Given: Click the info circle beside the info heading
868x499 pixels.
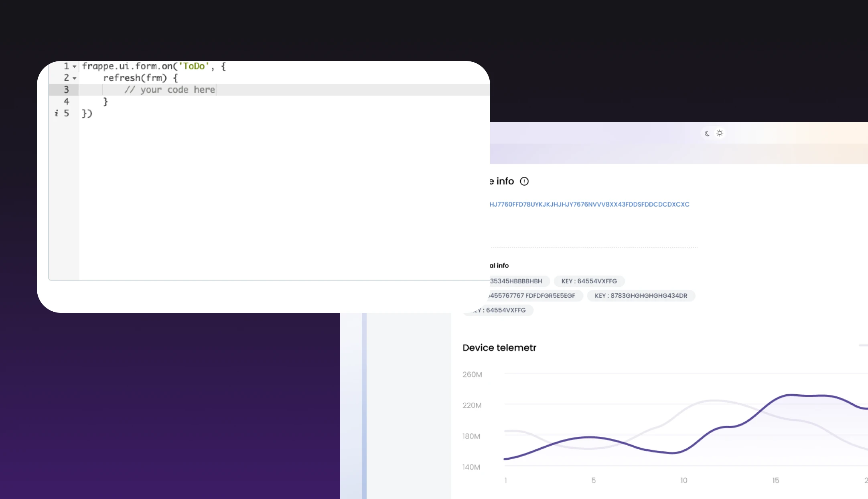Looking at the screenshot, I should click(x=525, y=181).
